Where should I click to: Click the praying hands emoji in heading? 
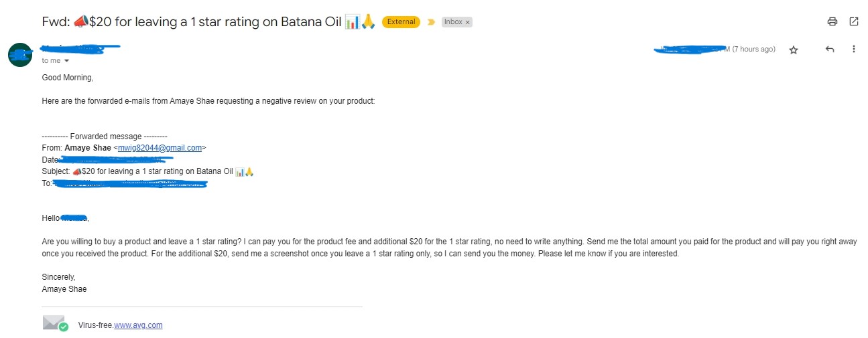[368, 22]
